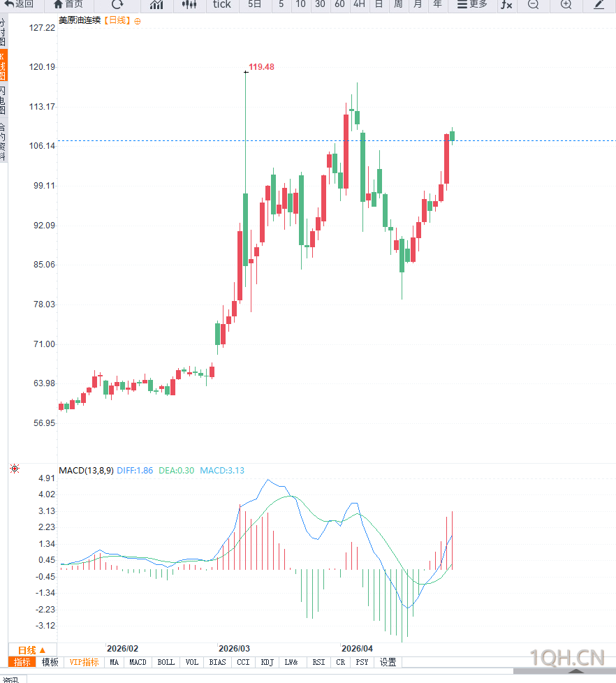Open the VIP指标 tab
The image size is (616, 683).
84,662
